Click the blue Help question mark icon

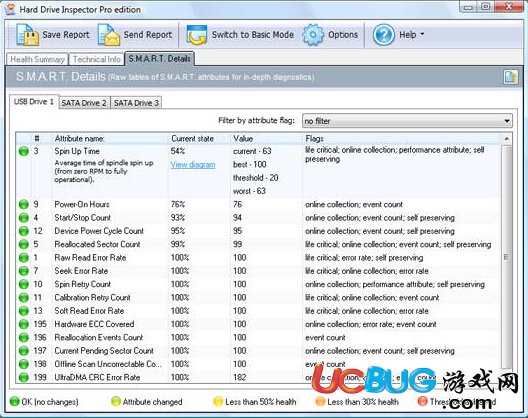tap(384, 35)
